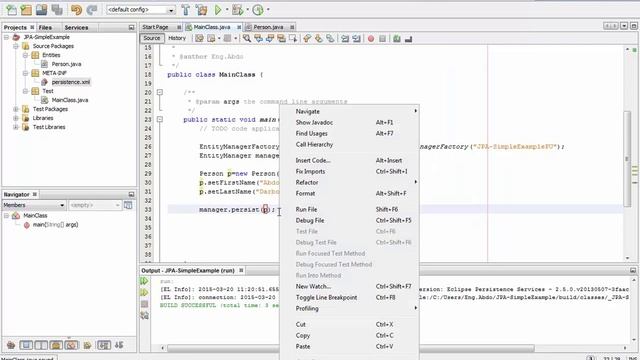Viewport: 640px width, 360px height.
Task: Click the Profile Project clock icon
Action: [x=258, y=9]
